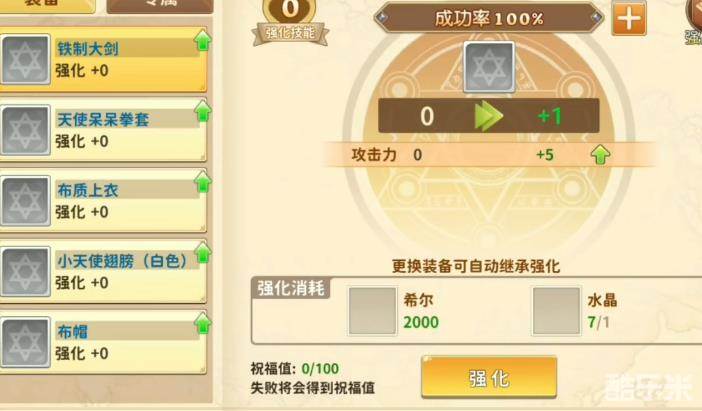Screen dimensions: 702x411
Task: Select the 布帽 list entry
Action: pyautogui.click(x=103, y=342)
